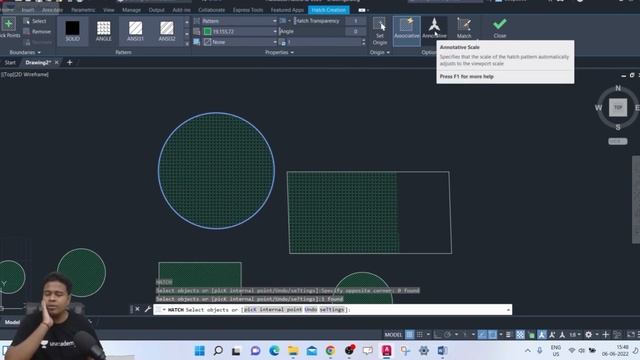Expand the Properties panel
This screenshot has width=640, height=360.
(279, 52)
